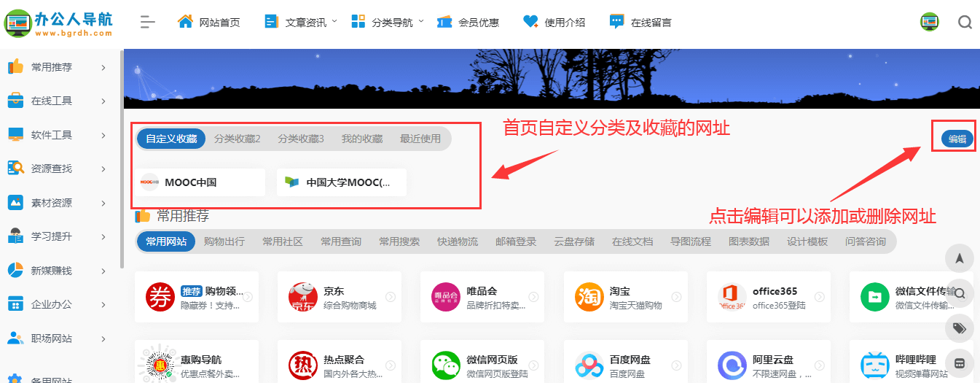
Task: Click the scroll-to-top arrow floating button
Action: point(960,258)
